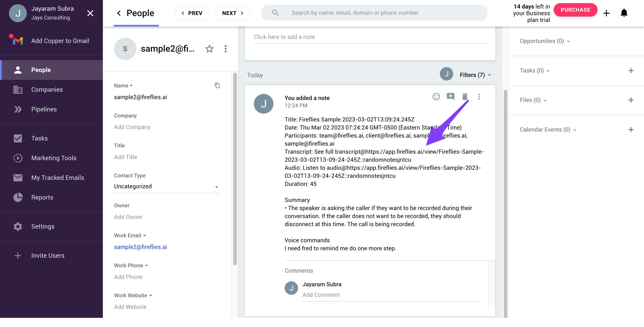Click the Add Copper to Gmail label
Image resolution: width=644 pixels, height=327 pixels.
pos(60,41)
